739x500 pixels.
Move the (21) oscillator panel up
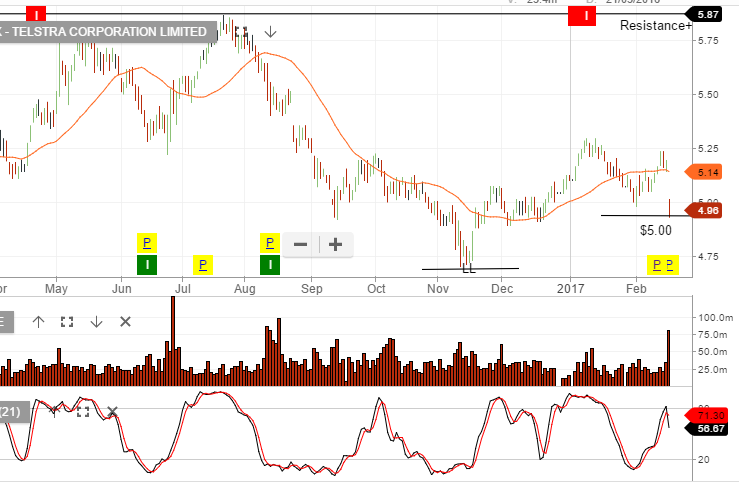coord(55,411)
